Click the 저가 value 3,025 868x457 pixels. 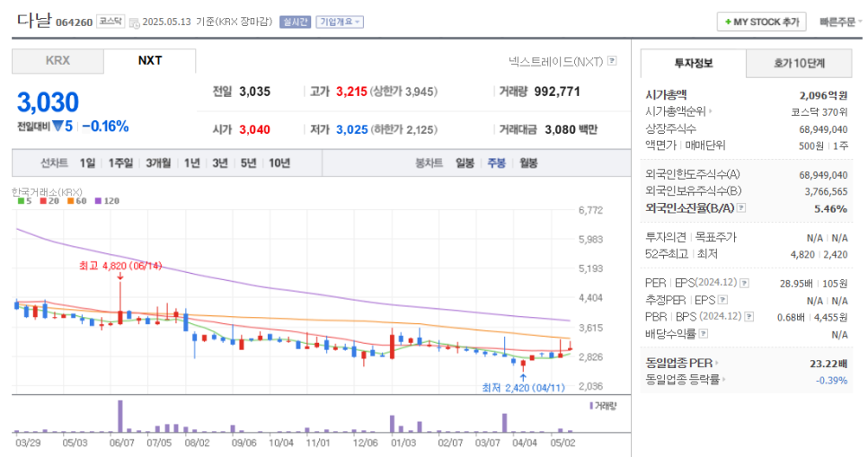point(352,130)
